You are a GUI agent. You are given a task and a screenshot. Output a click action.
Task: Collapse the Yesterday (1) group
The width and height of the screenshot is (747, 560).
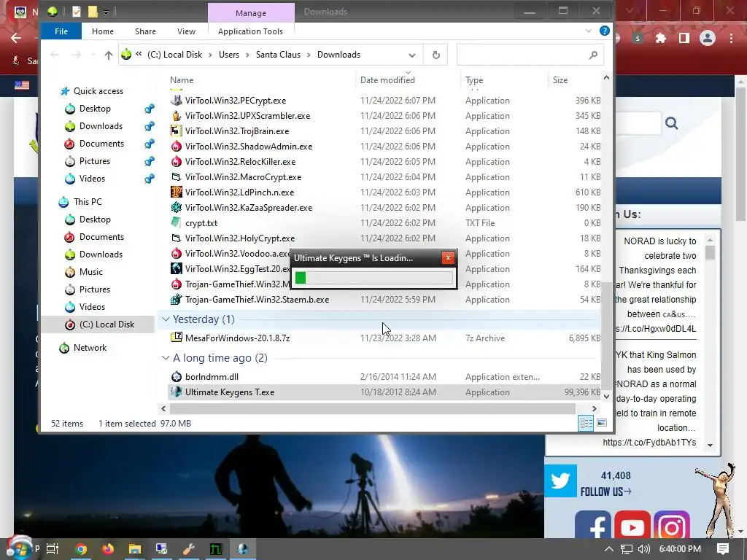point(166,319)
